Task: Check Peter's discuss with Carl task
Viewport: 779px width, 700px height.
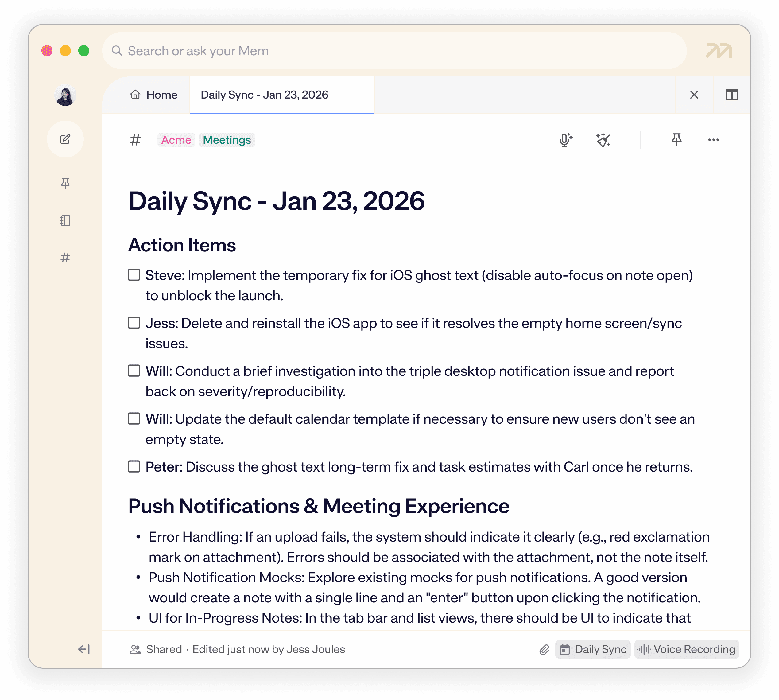Action: (134, 467)
